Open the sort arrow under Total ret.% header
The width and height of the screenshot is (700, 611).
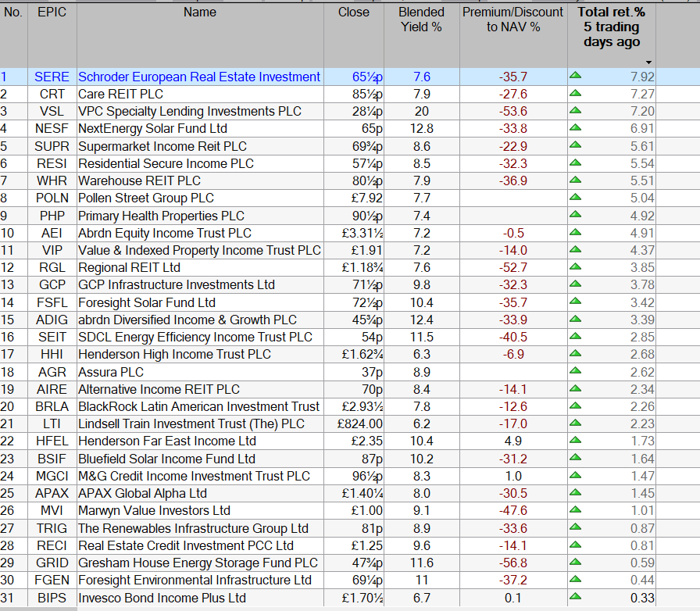point(648,62)
